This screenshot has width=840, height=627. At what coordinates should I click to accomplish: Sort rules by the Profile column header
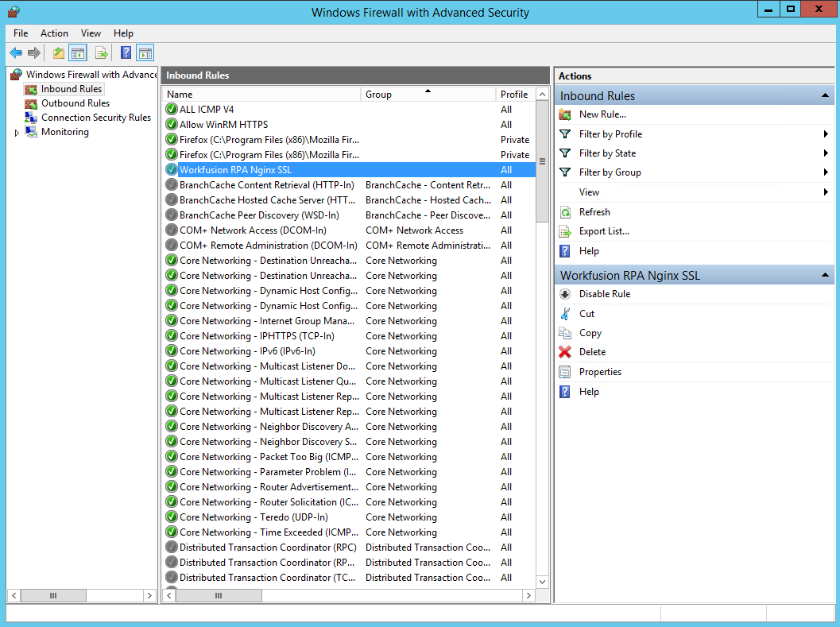click(515, 95)
